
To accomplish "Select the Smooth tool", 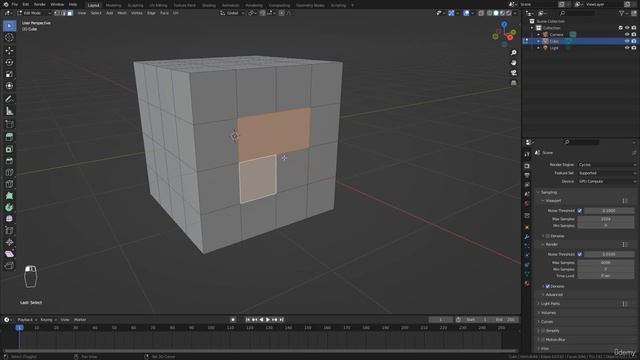I will pyautogui.click(x=9, y=219).
